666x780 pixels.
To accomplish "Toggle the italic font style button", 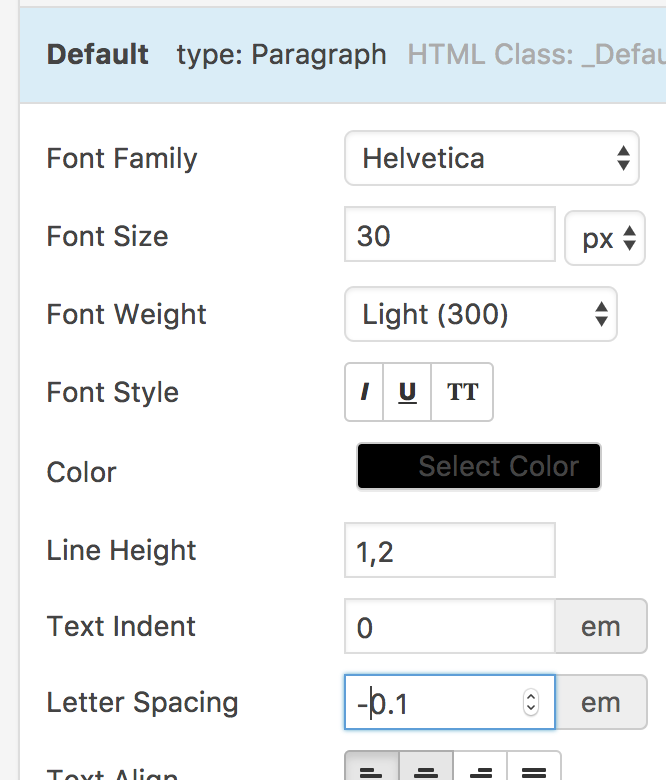I will 365,392.
